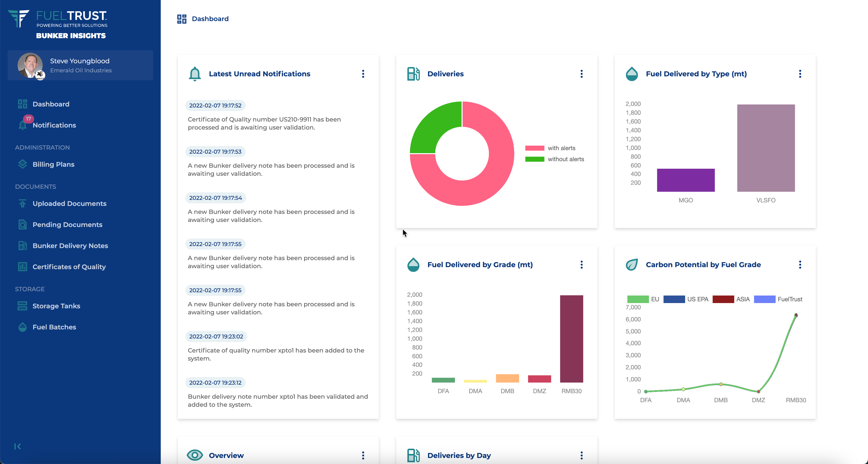
Task: Click the 2022-02-07 19:23:12 timestamp chip
Action: coord(215,383)
